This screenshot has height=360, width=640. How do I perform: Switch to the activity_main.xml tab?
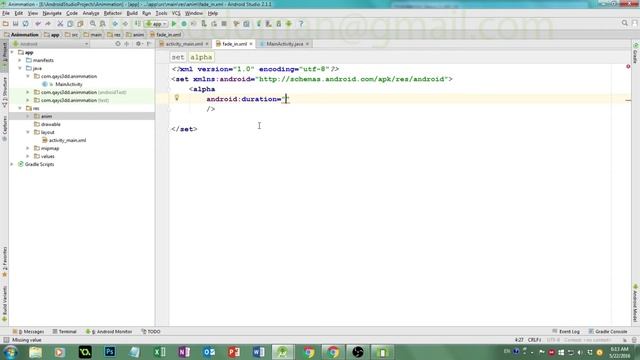(184, 44)
